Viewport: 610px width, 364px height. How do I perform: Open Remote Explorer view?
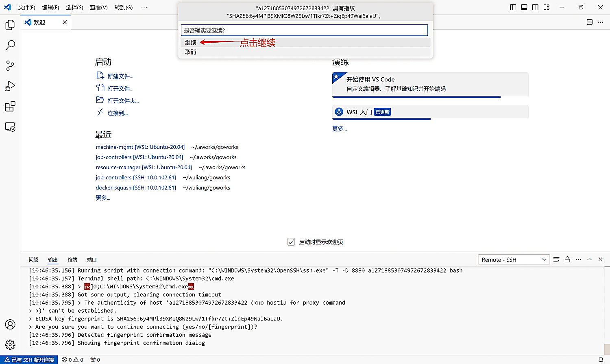[10, 127]
